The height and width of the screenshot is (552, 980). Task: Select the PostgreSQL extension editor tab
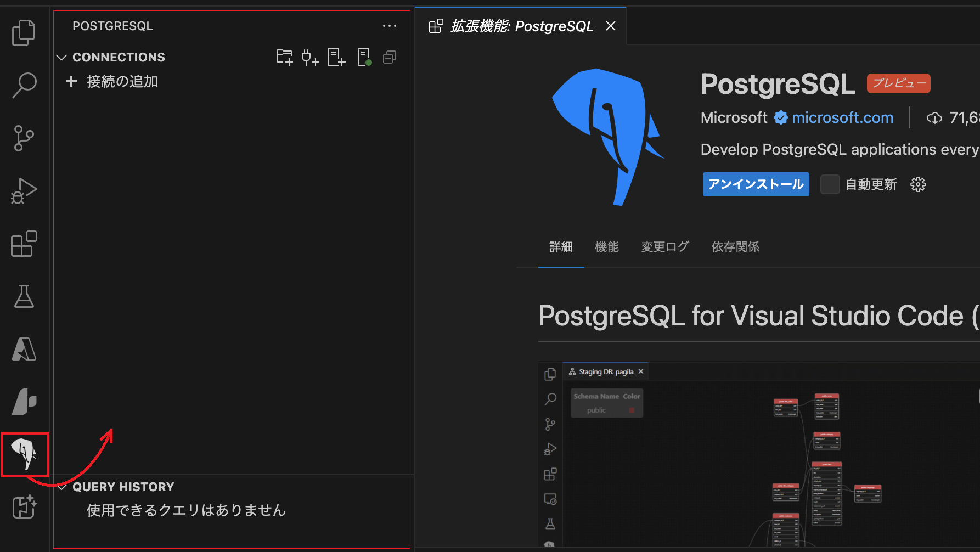521,26
